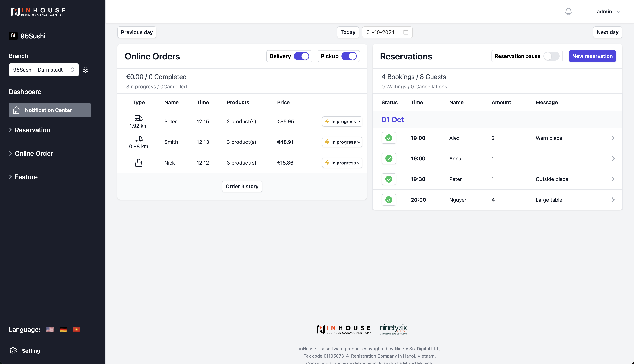Click the 'Large table' message
The width and height of the screenshot is (634, 364).
549,200
